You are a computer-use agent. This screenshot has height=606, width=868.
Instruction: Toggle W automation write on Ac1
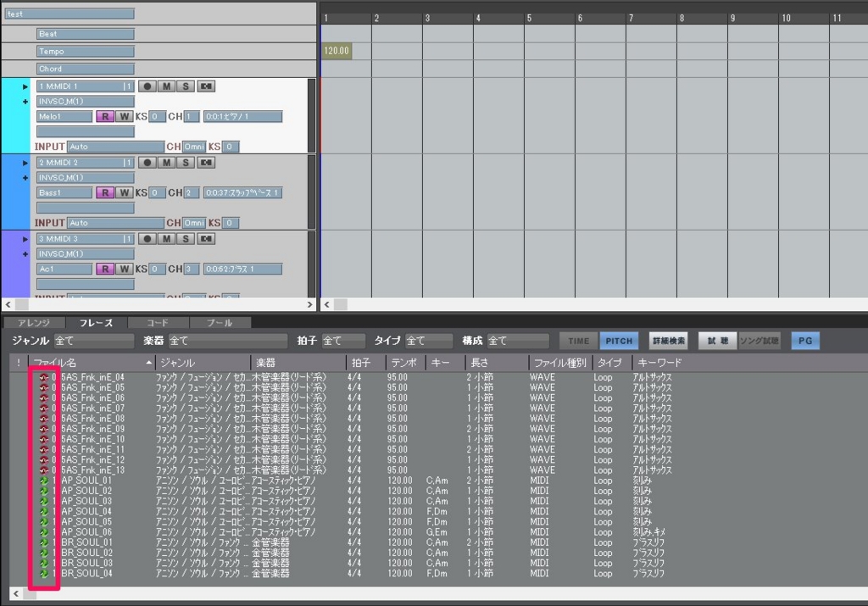(x=124, y=269)
